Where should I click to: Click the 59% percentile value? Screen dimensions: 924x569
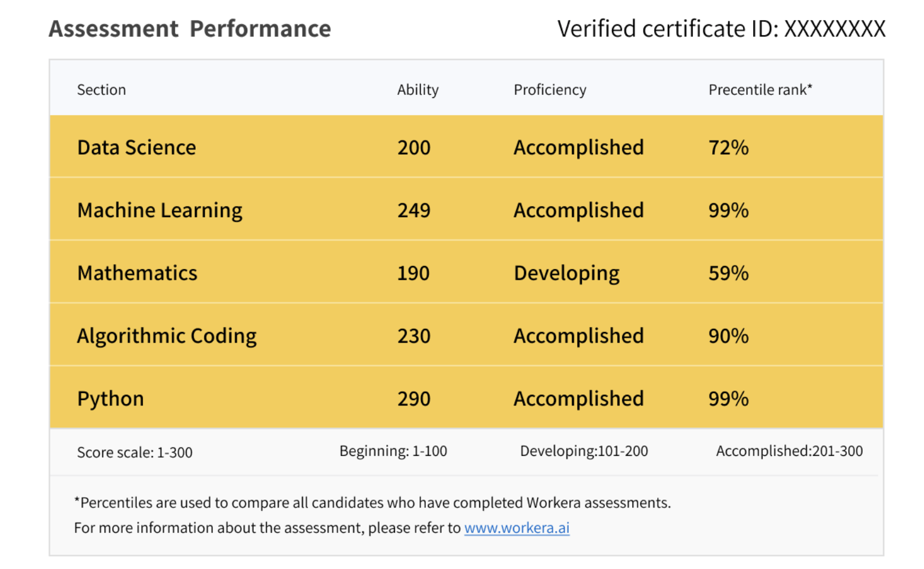click(728, 273)
